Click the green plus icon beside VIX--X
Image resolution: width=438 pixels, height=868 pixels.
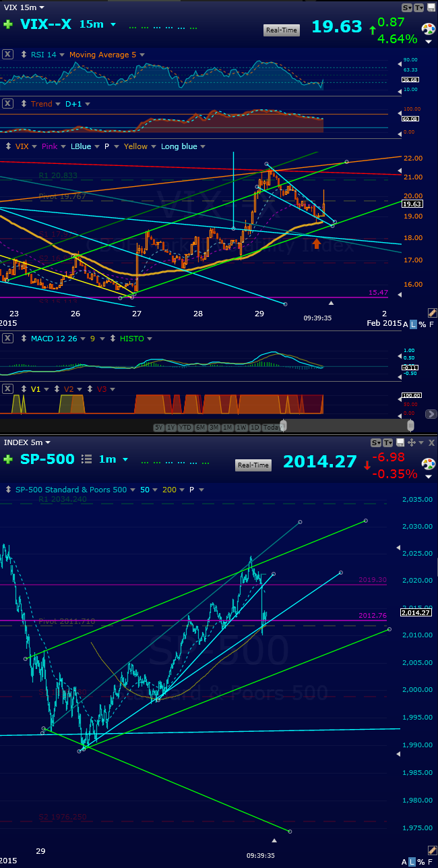click(x=8, y=25)
